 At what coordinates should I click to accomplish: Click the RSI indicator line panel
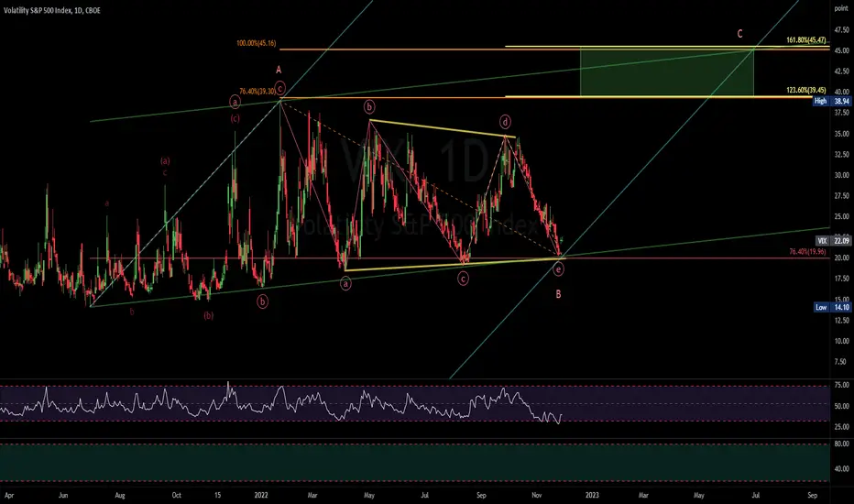coord(415,404)
